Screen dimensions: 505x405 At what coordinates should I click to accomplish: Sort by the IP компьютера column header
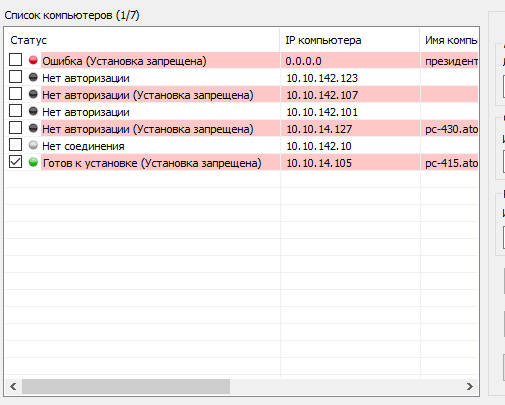pos(350,40)
